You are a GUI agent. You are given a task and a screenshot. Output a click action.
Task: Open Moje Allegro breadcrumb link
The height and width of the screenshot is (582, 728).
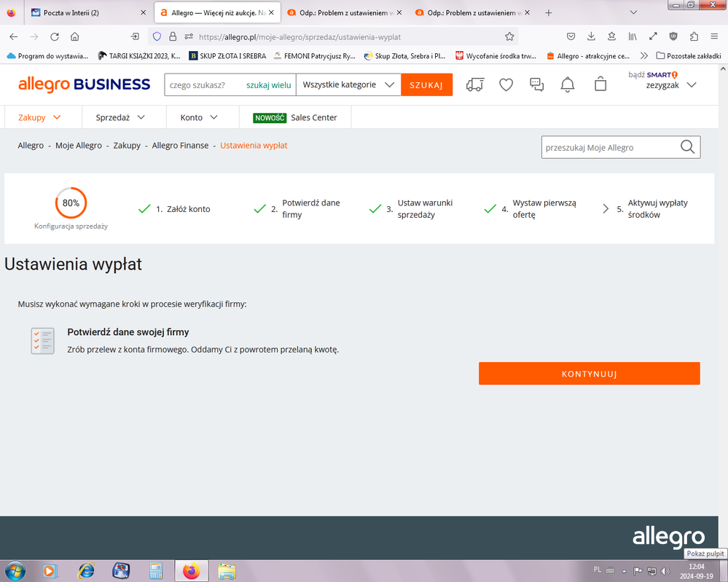[x=79, y=145]
